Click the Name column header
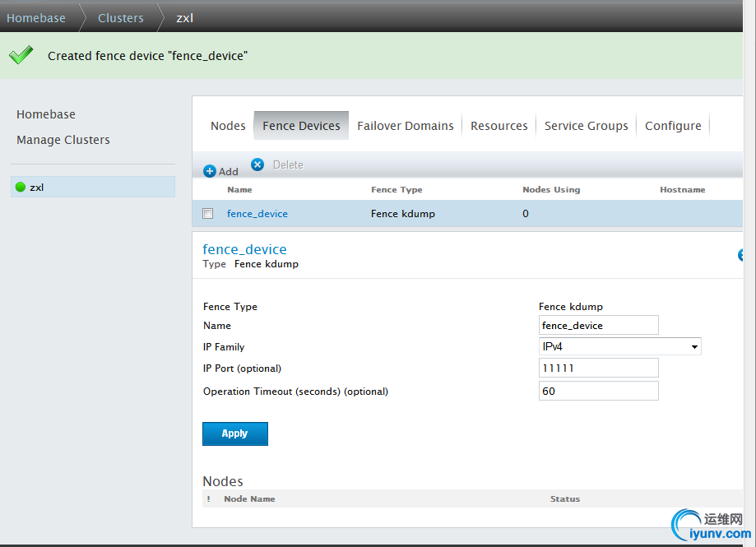 tap(239, 190)
